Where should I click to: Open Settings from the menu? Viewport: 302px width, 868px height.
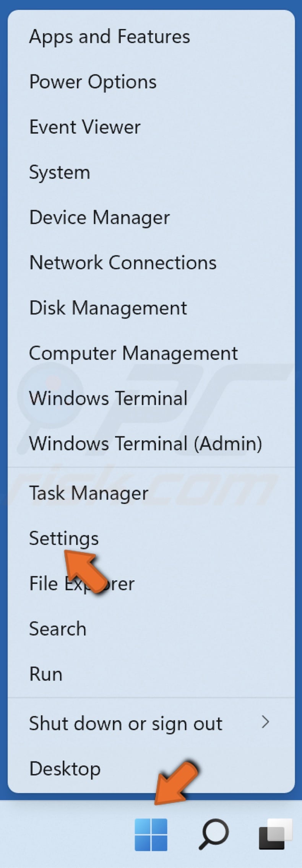tap(63, 538)
